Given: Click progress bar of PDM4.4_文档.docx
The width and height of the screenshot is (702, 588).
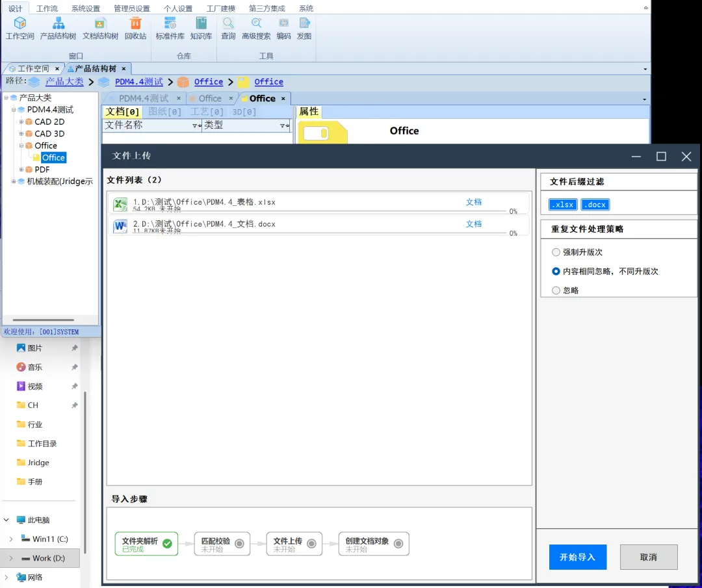Looking at the screenshot, I should coord(320,233).
